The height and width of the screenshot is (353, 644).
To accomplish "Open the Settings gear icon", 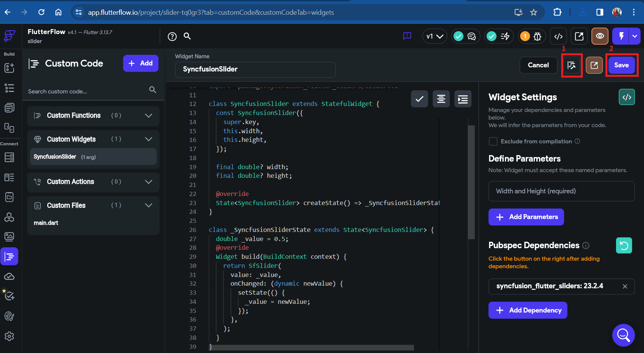I will 9,336.
